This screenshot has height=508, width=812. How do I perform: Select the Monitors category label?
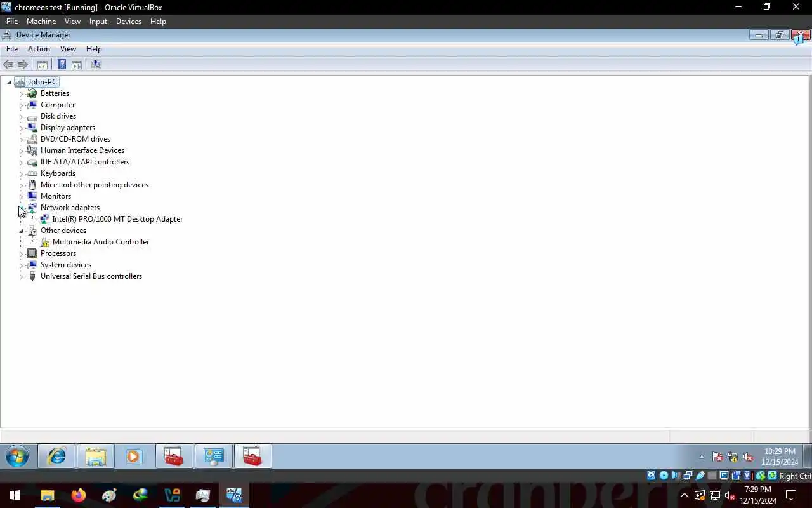56,196
